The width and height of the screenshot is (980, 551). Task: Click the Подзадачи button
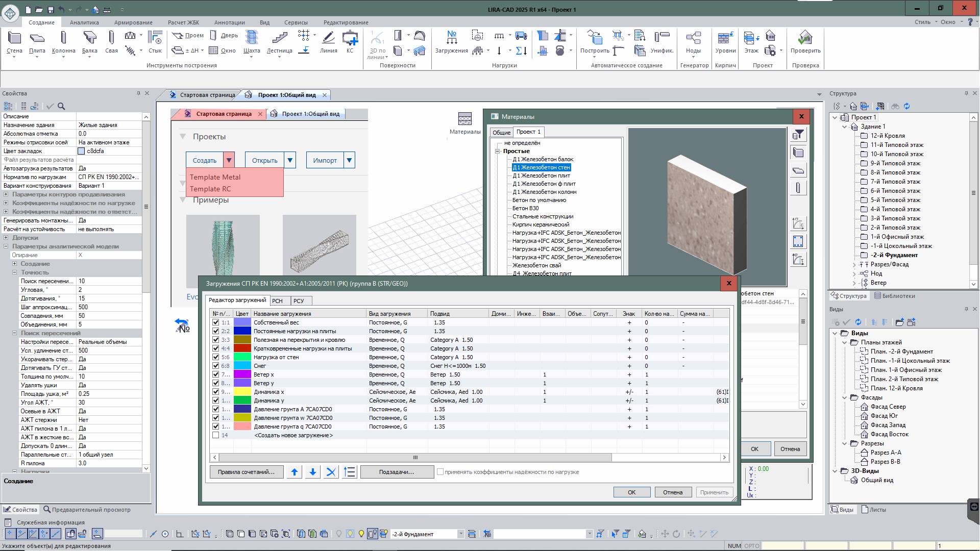point(397,472)
